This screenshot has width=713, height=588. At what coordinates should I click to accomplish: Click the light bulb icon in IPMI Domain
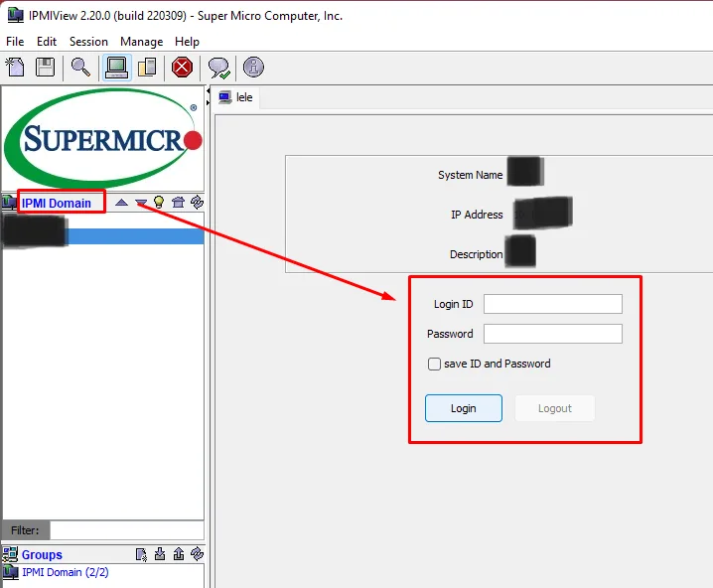159,203
